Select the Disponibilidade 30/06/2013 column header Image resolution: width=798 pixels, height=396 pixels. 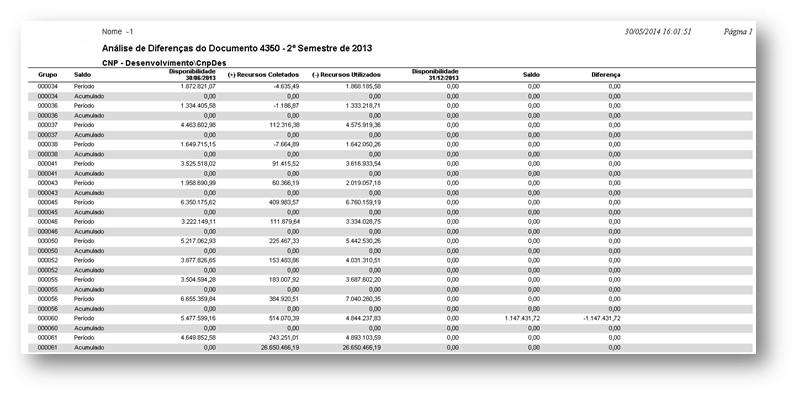tap(192, 75)
